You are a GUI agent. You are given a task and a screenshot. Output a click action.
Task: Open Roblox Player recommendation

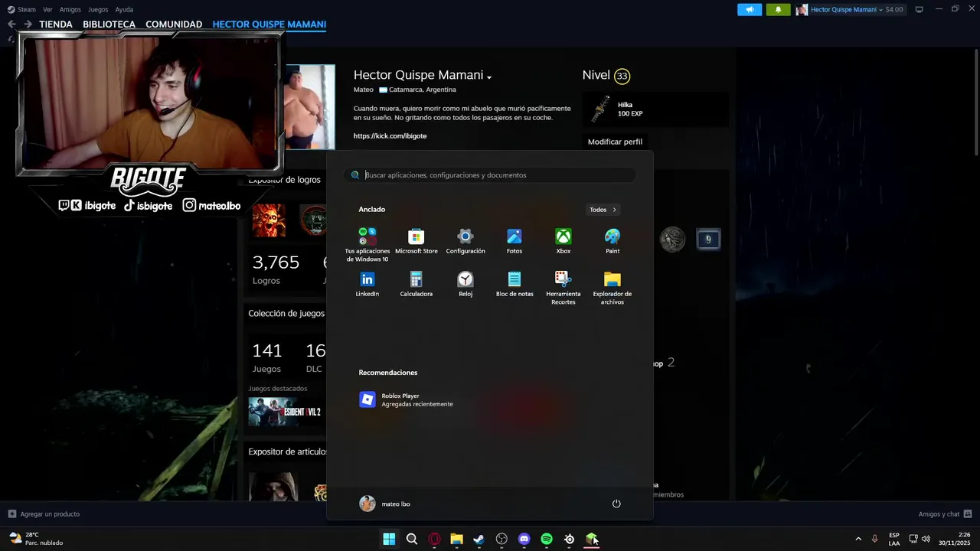tap(407, 399)
